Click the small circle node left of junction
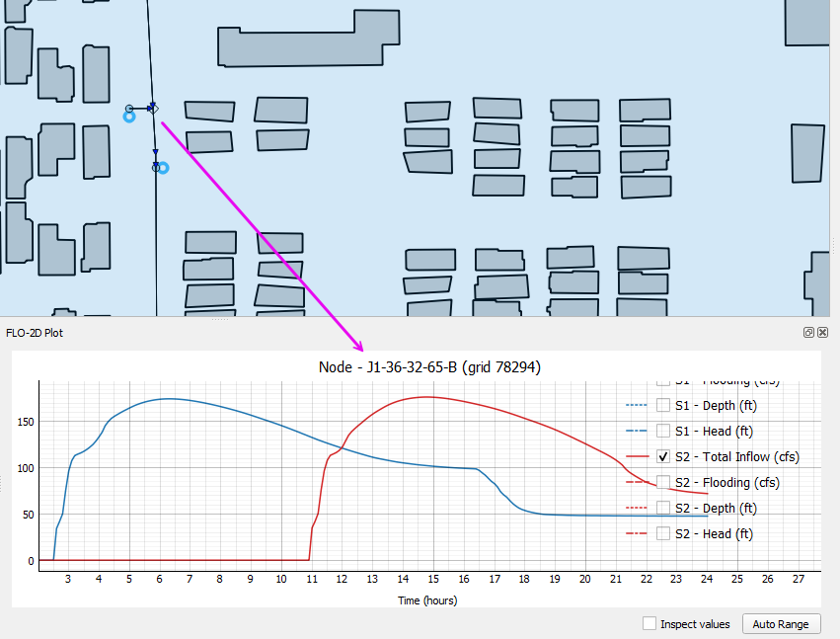Viewport: 840px width, 639px height. click(x=129, y=108)
